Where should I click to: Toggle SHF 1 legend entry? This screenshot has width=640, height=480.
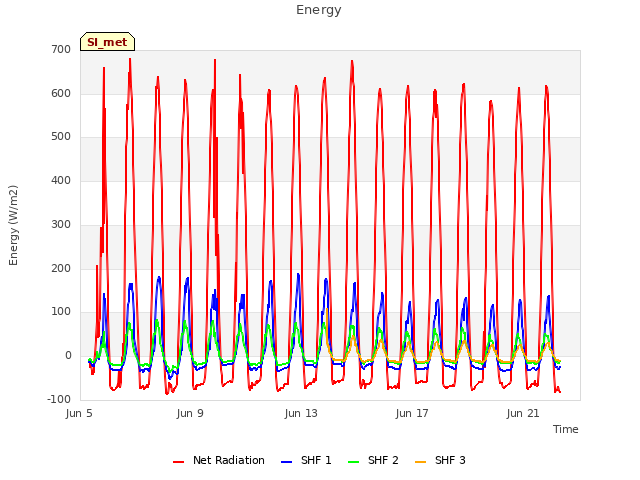(307, 460)
